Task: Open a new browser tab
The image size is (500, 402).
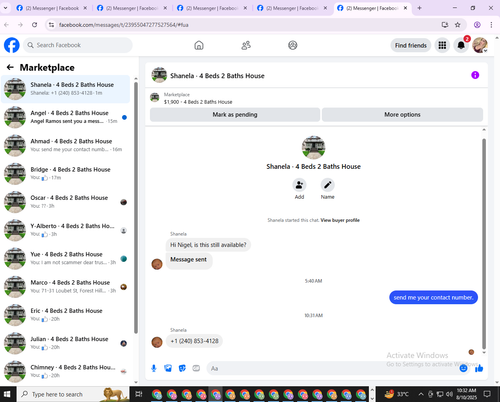Action: 419,8
